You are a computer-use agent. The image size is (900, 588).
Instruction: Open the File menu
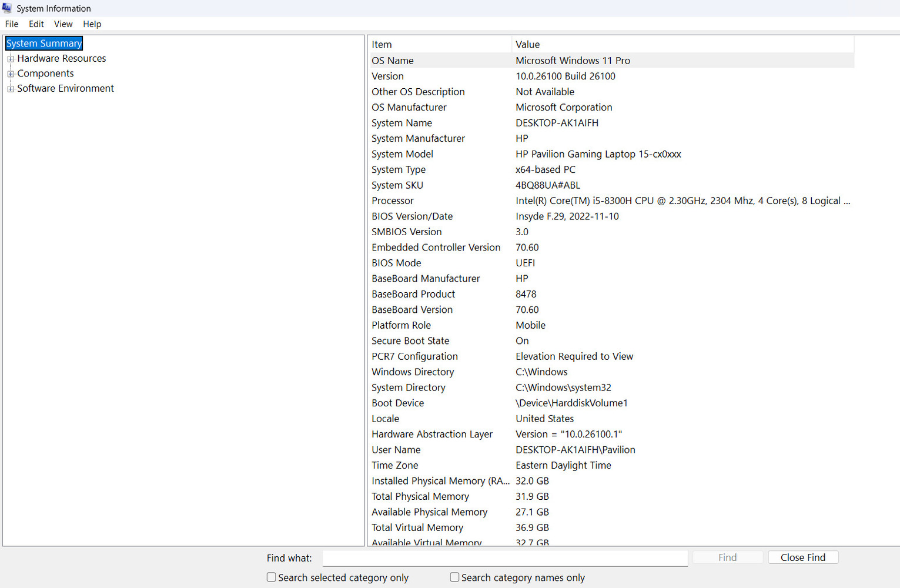(12, 24)
